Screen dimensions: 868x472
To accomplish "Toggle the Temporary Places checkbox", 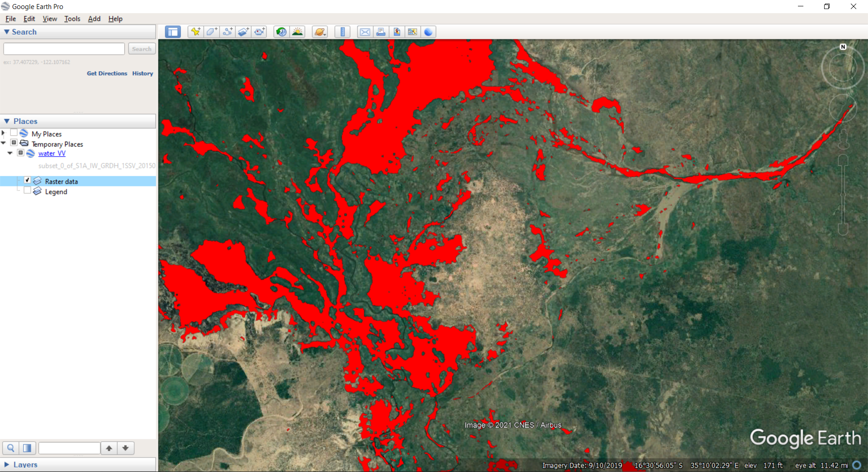I will click(14, 143).
